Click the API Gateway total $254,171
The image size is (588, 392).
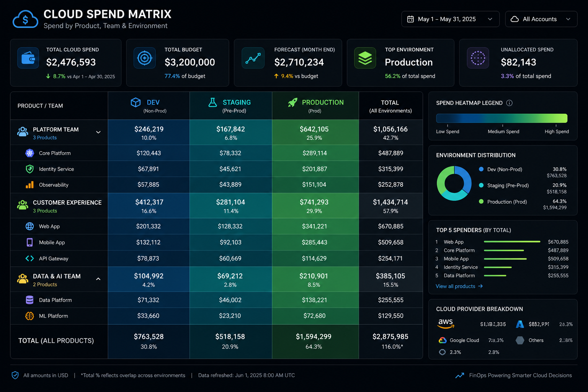coord(390,258)
